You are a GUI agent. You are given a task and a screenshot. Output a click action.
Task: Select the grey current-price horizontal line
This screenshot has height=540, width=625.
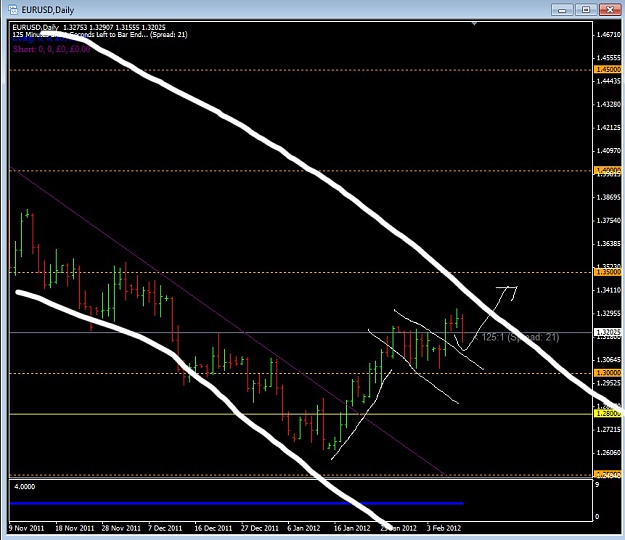pyautogui.click(x=301, y=332)
